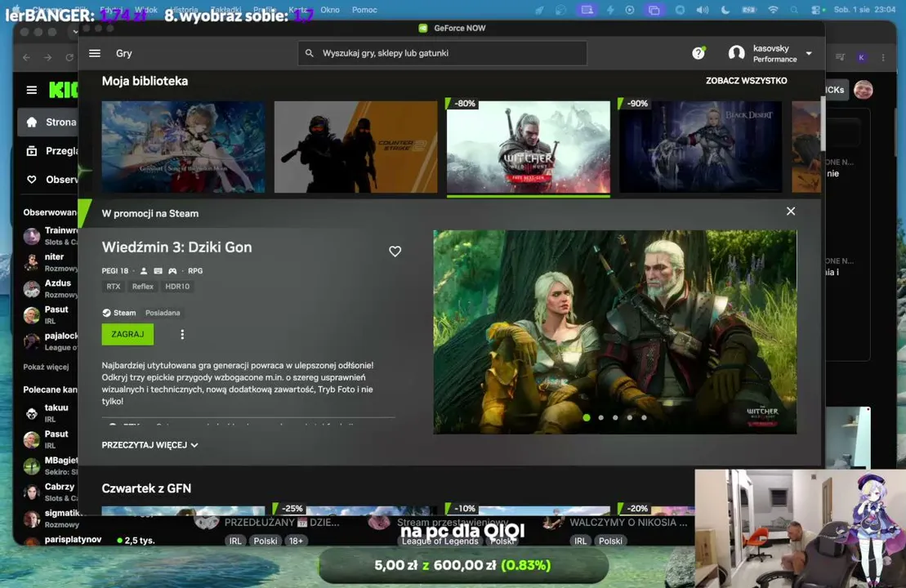Click the HDR10 tag
Image resolution: width=906 pixels, height=588 pixels.
coord(177,287)
